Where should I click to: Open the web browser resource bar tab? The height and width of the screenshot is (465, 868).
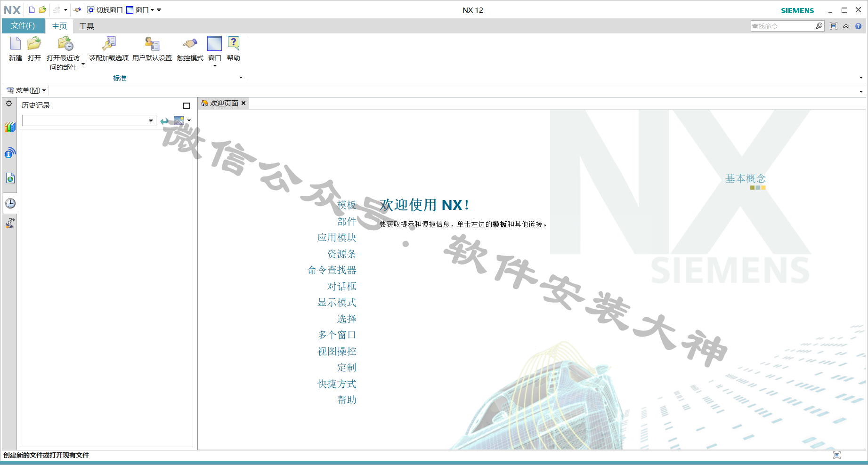10,178
